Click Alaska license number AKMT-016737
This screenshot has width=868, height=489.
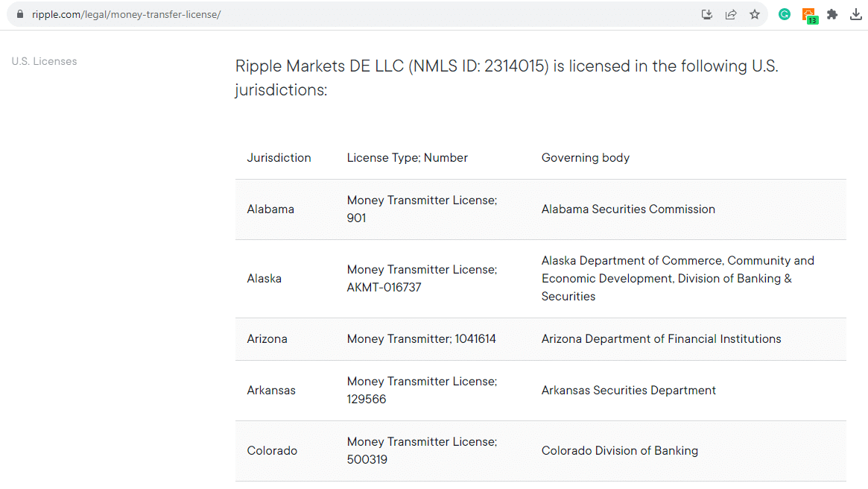click(x=384, y=287)
